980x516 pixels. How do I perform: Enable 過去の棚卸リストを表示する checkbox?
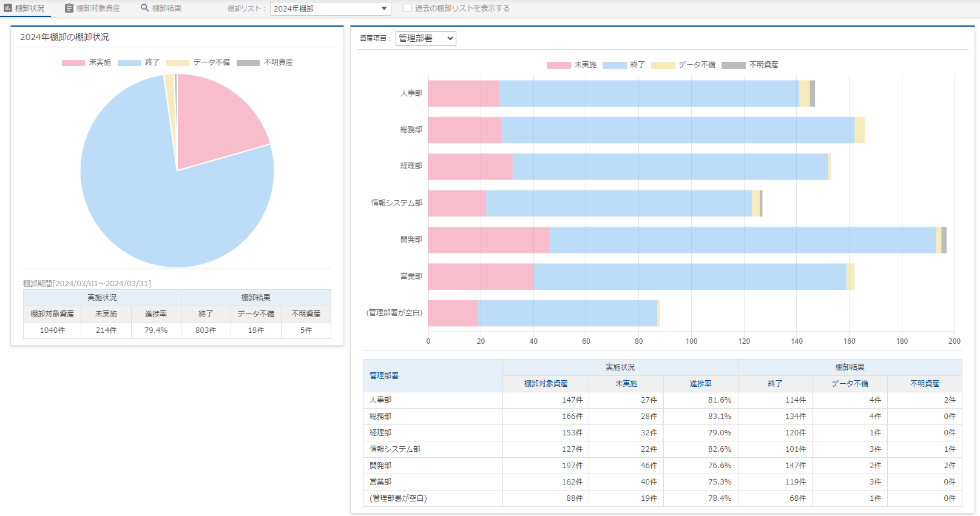[x=407, y=8]
